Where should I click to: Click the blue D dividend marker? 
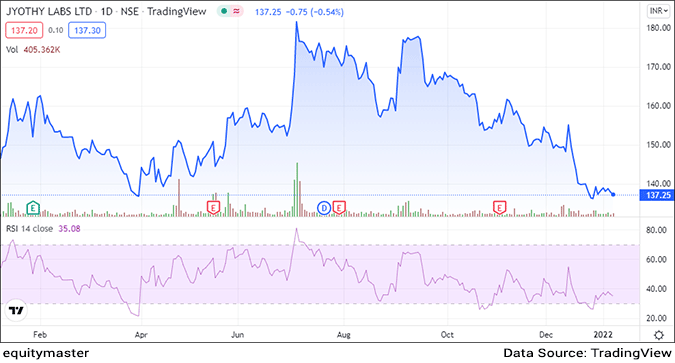[324, 208]
